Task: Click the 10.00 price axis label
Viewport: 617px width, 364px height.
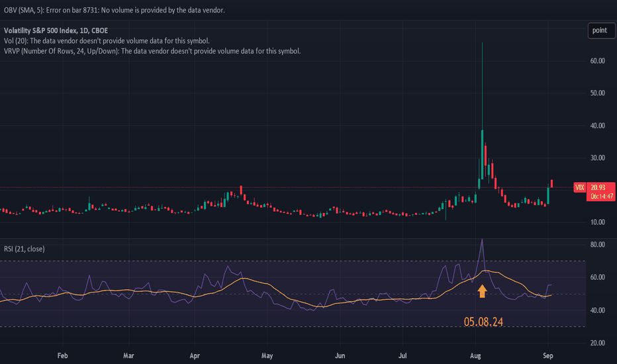Action: tap(597, 222)
